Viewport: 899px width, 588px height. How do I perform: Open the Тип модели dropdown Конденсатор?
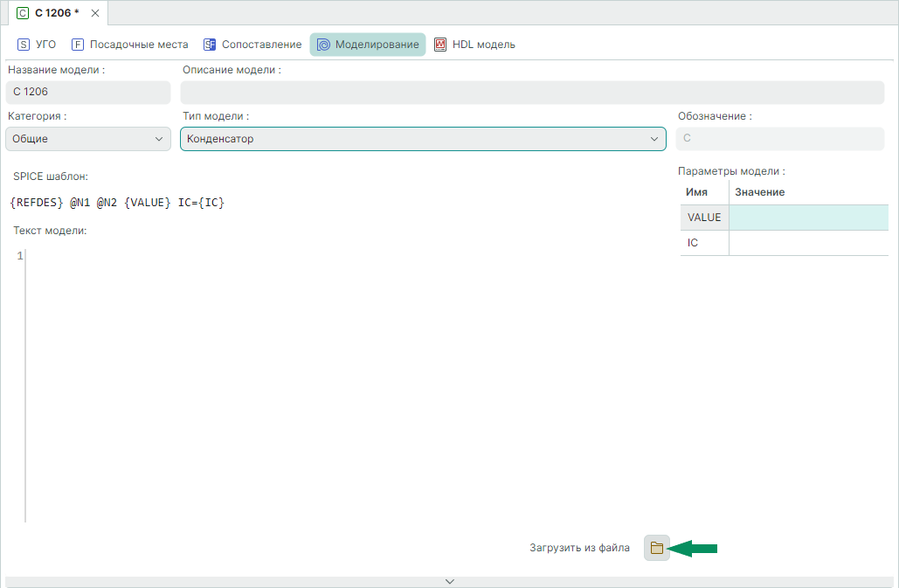tap(423, 139)
